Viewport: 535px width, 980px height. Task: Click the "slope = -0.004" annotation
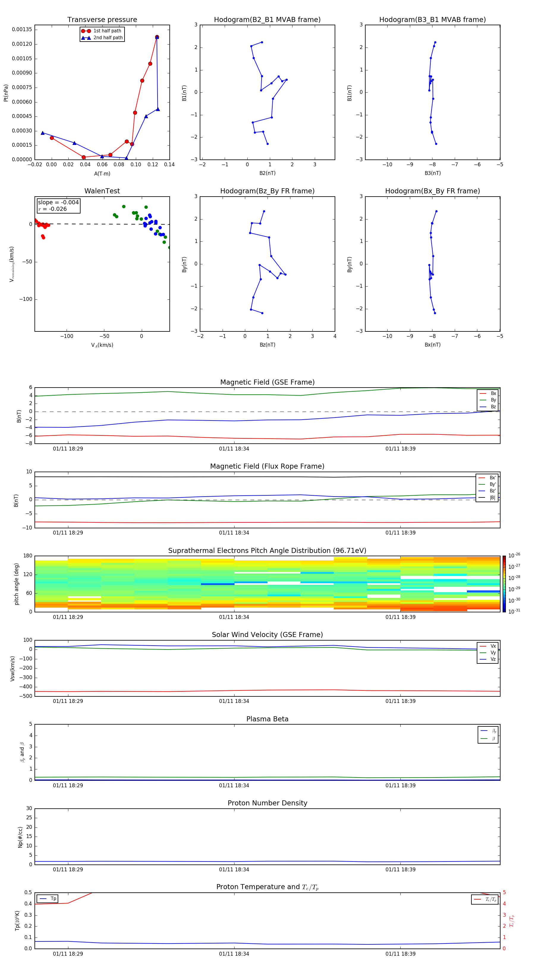coord(58,203)
